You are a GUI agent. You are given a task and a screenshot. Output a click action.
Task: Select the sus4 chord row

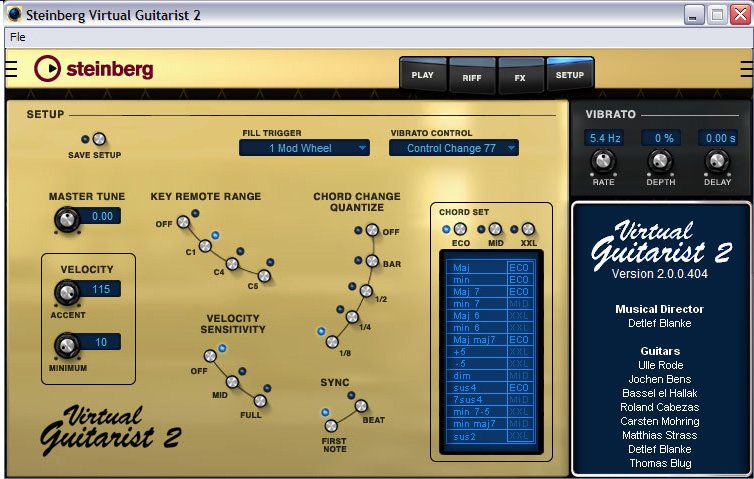(x=490, y=388)
